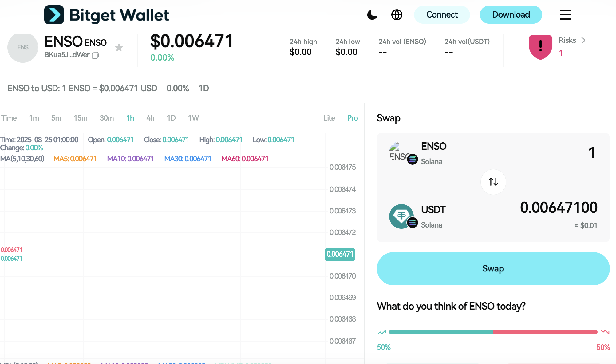Select the 15m chart interval
The height and width of the screenshot is (364, 616).
pyautogui.click(x=81, y=118)
